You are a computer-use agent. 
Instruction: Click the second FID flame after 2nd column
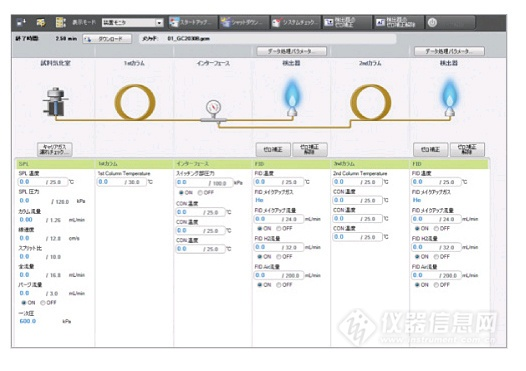click(x=449, y=97)
